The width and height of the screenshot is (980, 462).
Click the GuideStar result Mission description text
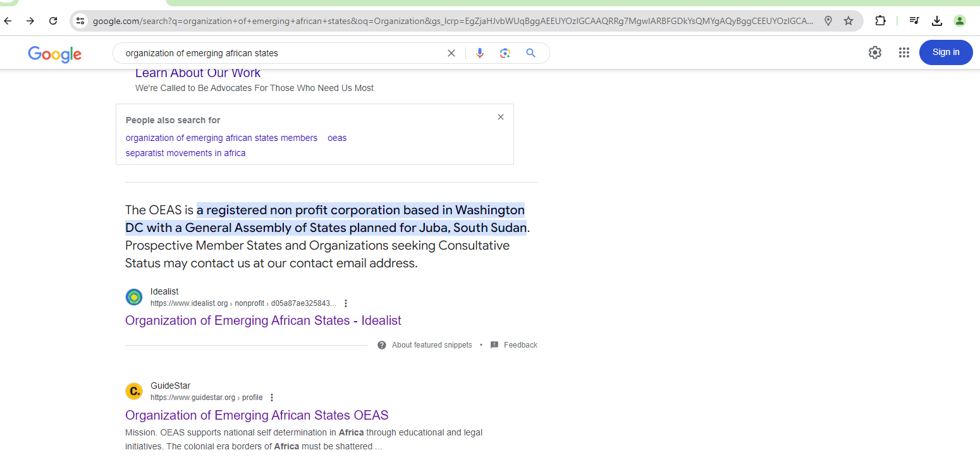[303, 439]
